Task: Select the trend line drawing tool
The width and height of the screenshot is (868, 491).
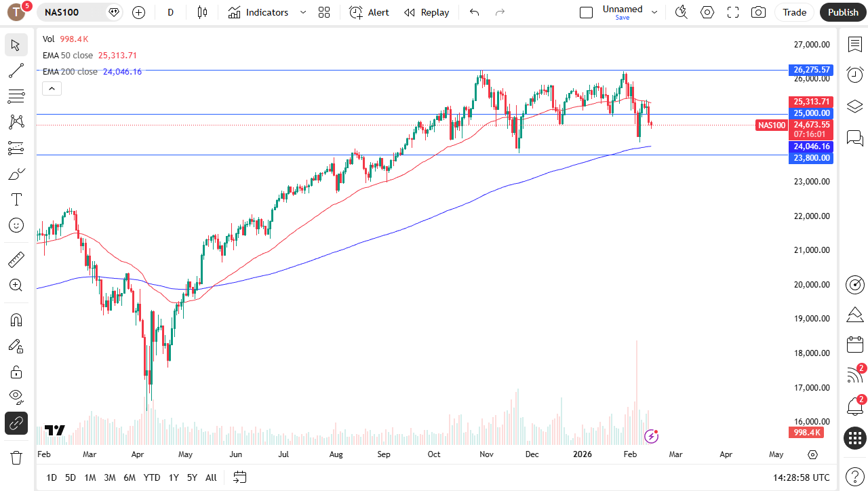Action: (16, 71)
